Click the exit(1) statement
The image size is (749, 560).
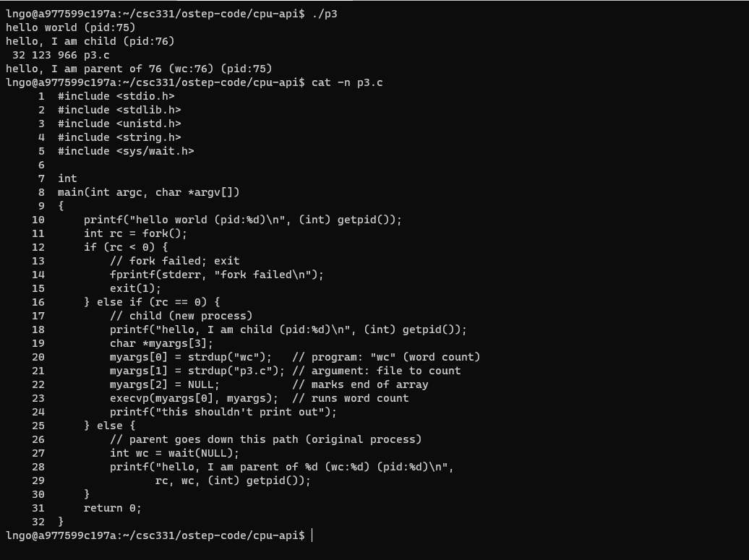pos(135,289)
